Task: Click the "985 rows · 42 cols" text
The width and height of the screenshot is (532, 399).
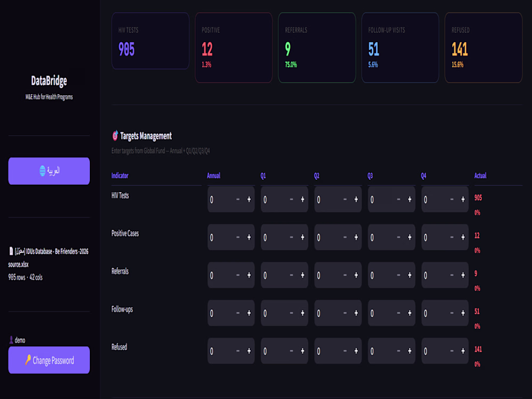Action: point(26,277)
